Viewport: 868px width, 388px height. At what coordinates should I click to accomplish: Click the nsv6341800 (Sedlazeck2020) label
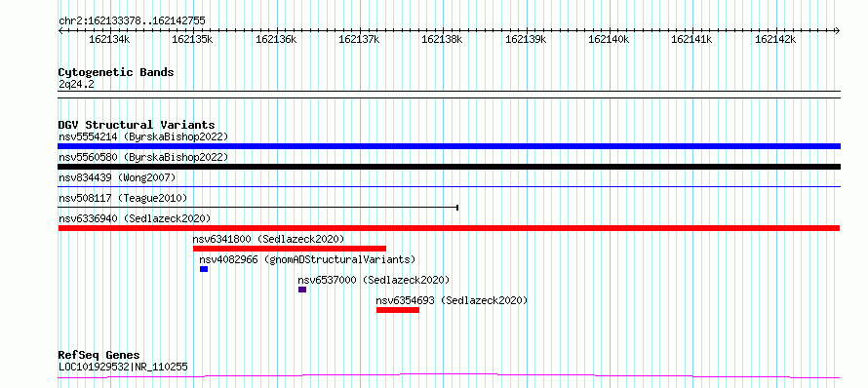pos(268,239)
